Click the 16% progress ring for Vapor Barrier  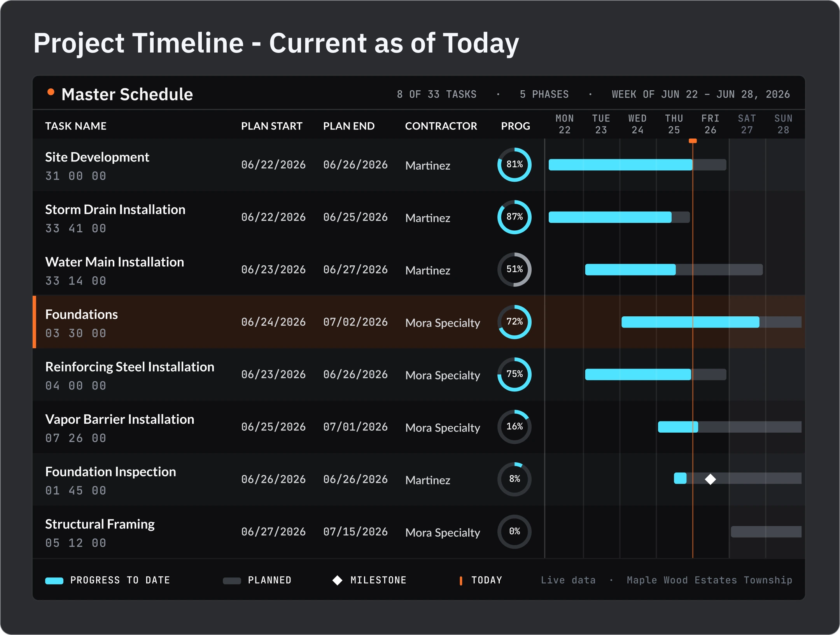(514, 427)
